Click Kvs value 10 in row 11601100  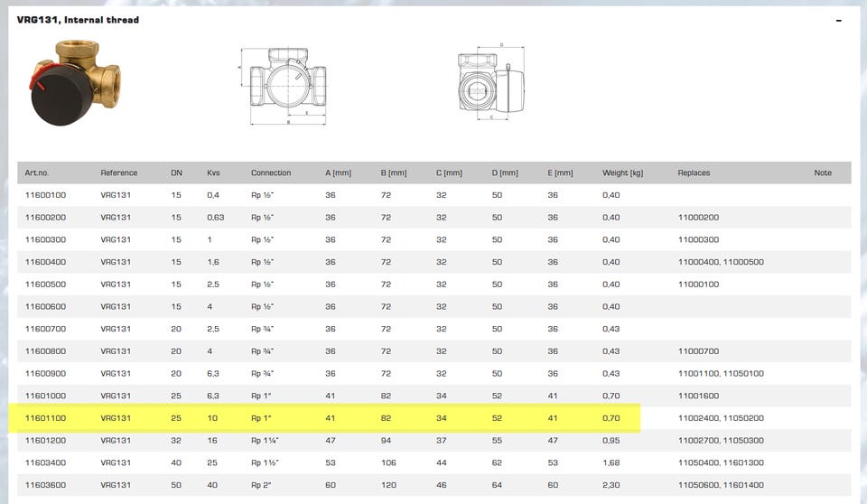[x=212, y=418]
